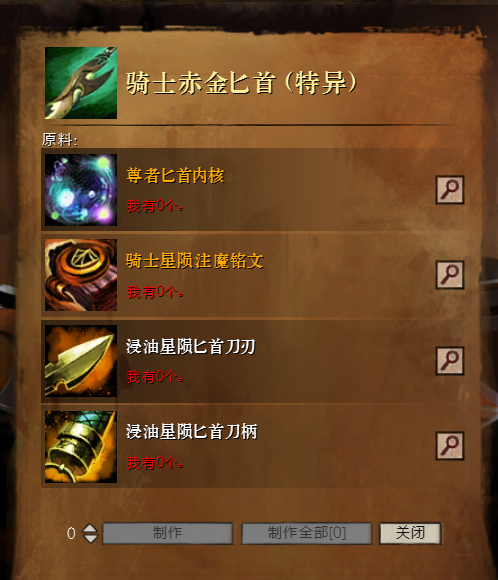Click the 浸油星陨匕首刀柄 hilt icon
The height and width of the screenshot is (580, 498).
point(81,446)
